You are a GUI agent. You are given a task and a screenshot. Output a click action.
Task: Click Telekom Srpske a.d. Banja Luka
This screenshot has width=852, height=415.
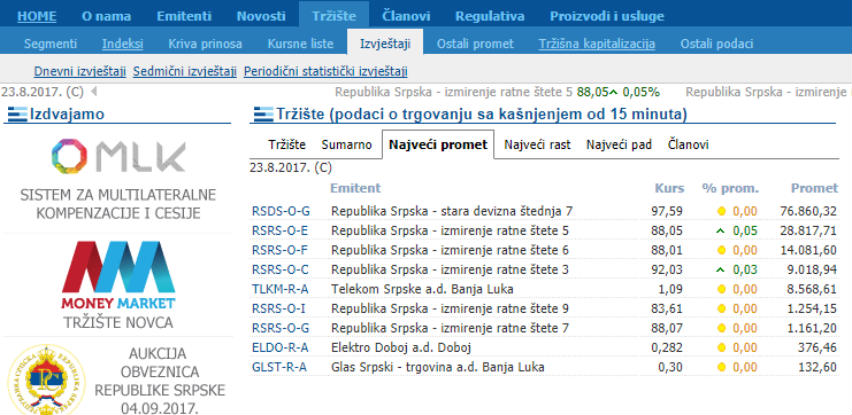tap(422, 290)
